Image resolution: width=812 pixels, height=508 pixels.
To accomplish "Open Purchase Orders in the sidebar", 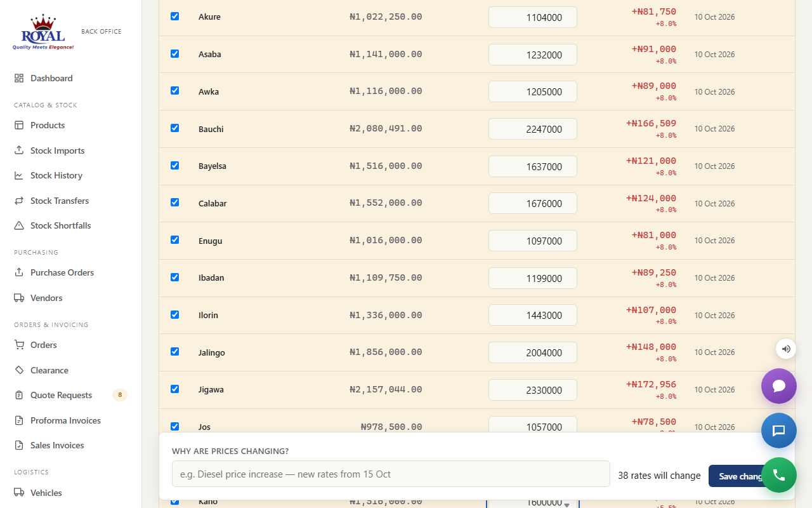I will pyautogui.click(x=70, y=272).
